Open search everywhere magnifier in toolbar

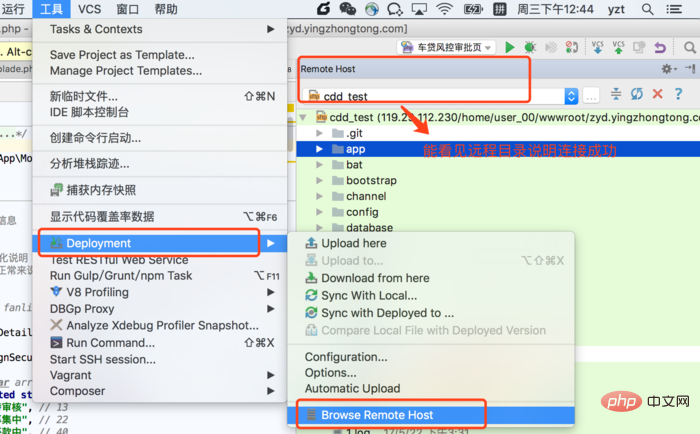click(690, 47)
